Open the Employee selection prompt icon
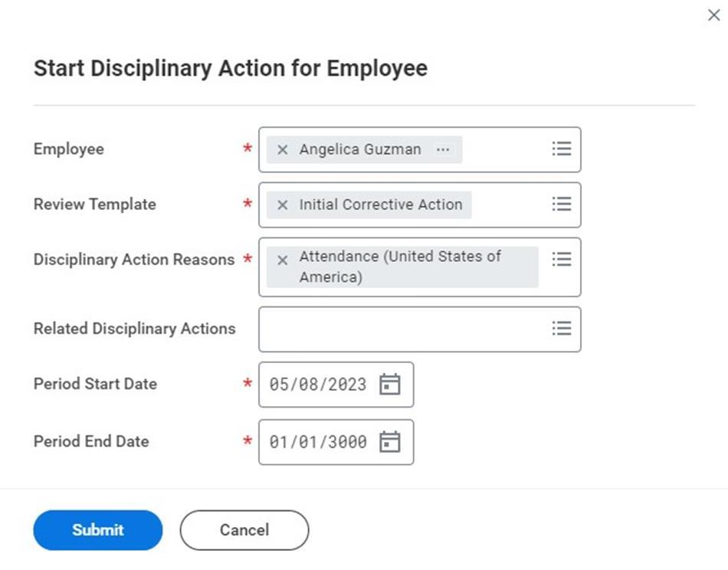728x570 pixels. tap(562, 149)
